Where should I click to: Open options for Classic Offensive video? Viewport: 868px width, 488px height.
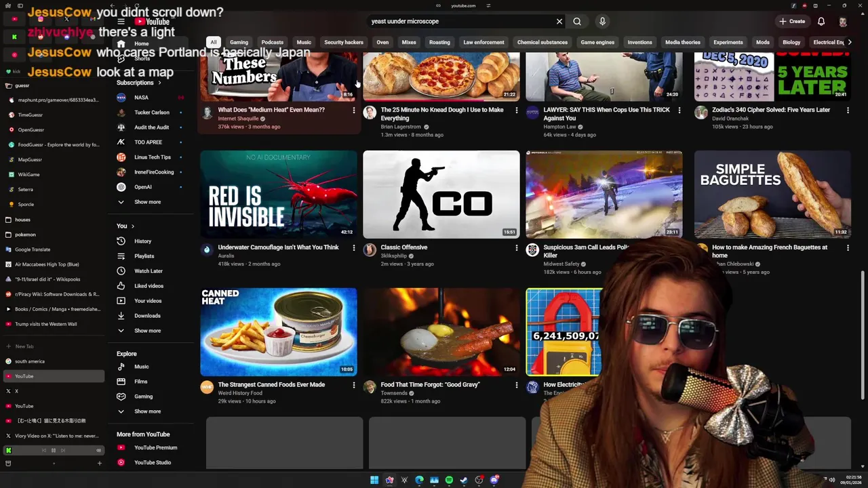516,247
